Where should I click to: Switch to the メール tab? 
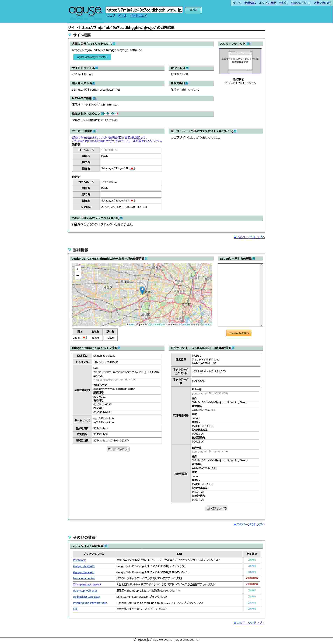[123, 16]
